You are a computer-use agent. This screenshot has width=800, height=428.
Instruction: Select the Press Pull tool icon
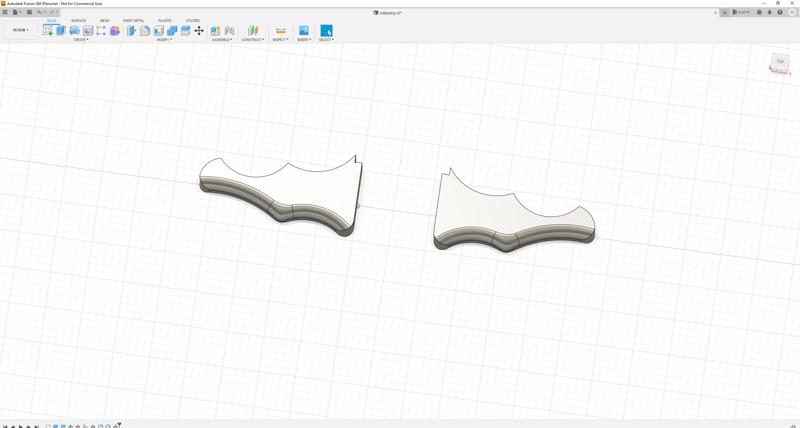(x=131, y=31)
